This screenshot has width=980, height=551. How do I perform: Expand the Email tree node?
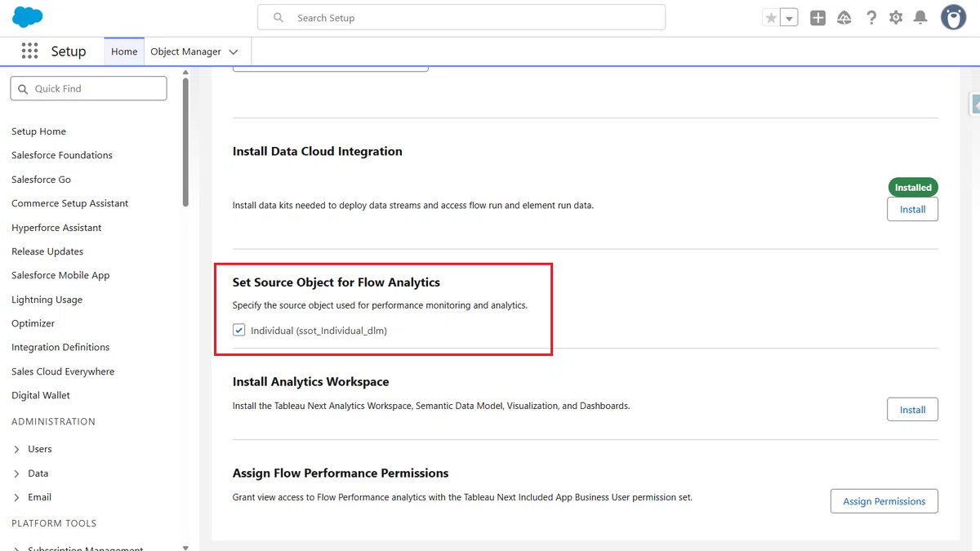point(17,497)
